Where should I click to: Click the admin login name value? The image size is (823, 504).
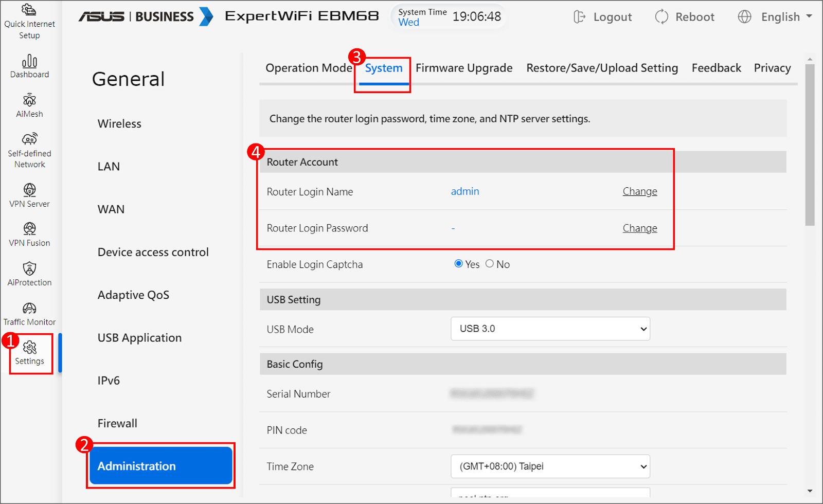[465, 191]
